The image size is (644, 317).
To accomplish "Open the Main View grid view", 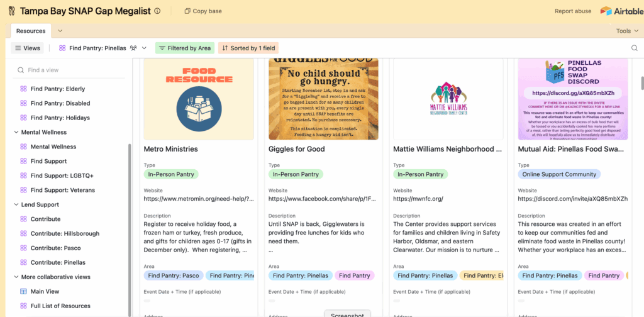I will 45,292.
